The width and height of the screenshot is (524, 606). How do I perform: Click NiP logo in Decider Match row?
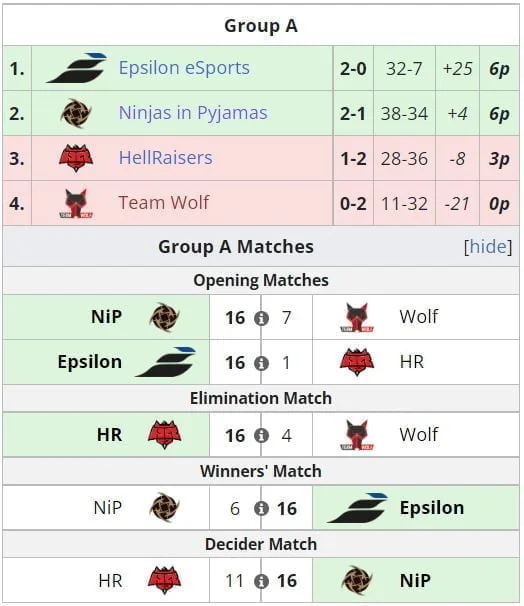point(357,580)
